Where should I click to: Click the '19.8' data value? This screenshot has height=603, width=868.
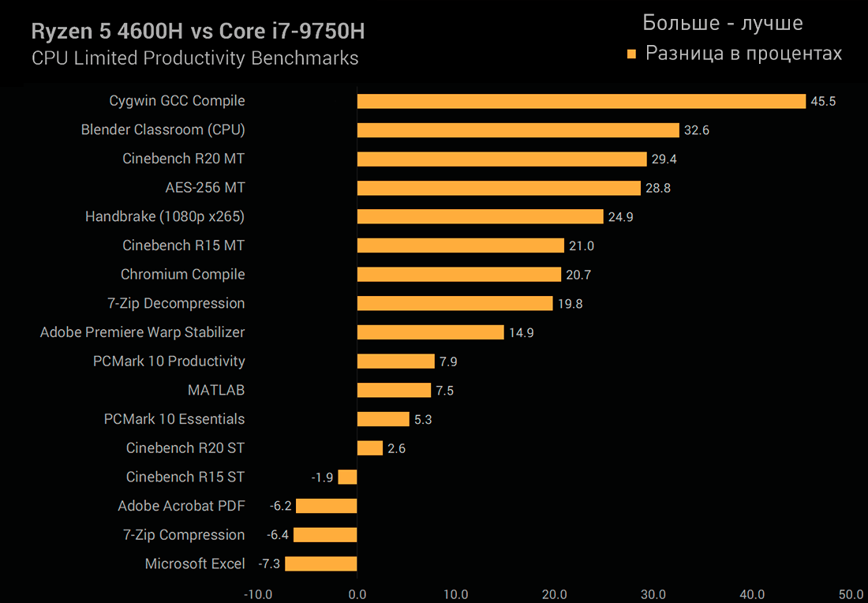pyautogui.click(x=571, y=304)
